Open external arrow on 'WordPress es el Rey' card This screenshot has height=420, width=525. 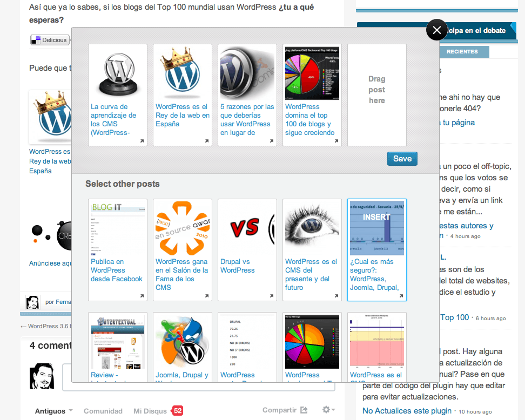pyautogui.click(x=206, y=141)
